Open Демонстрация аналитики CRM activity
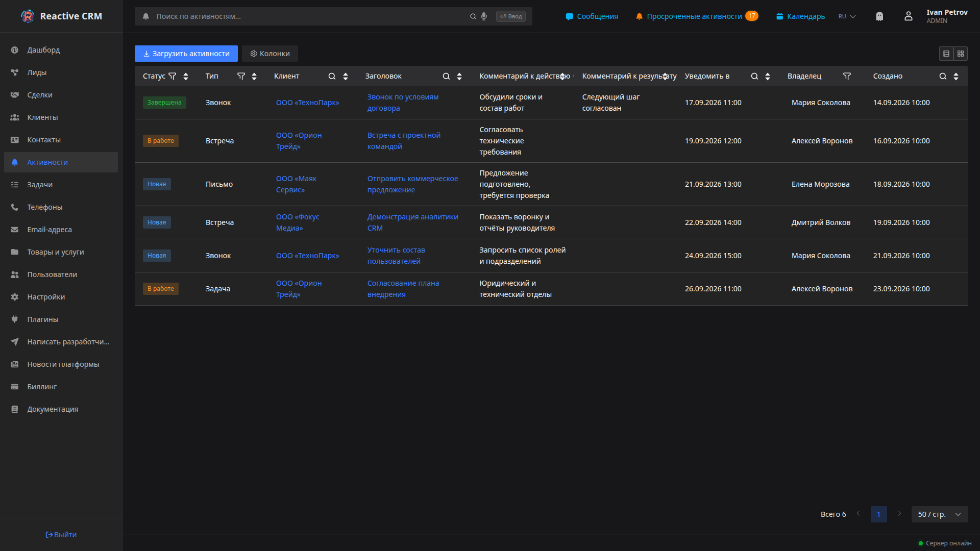This screenshot has height=551, width=980. click(412, 222)
